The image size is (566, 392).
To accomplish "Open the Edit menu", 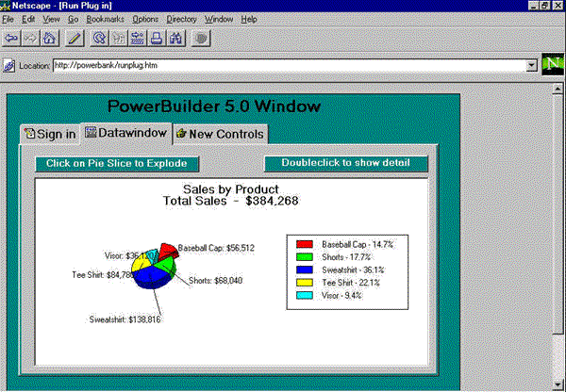I will coord(28,20).
